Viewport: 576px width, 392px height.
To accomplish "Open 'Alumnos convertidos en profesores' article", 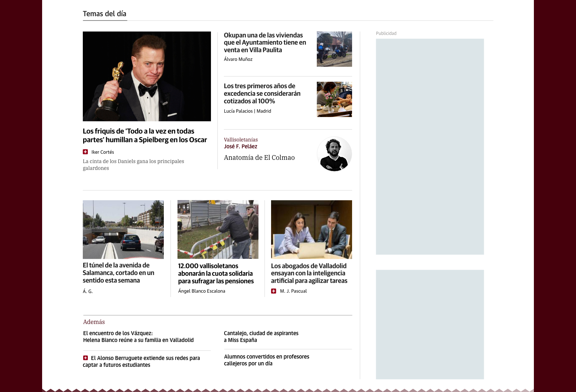I will click(266, 360).
